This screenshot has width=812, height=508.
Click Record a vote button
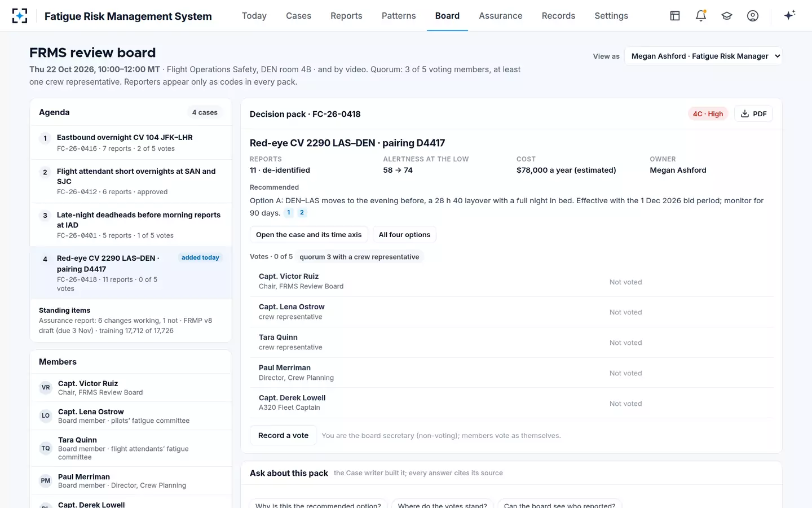283,435
